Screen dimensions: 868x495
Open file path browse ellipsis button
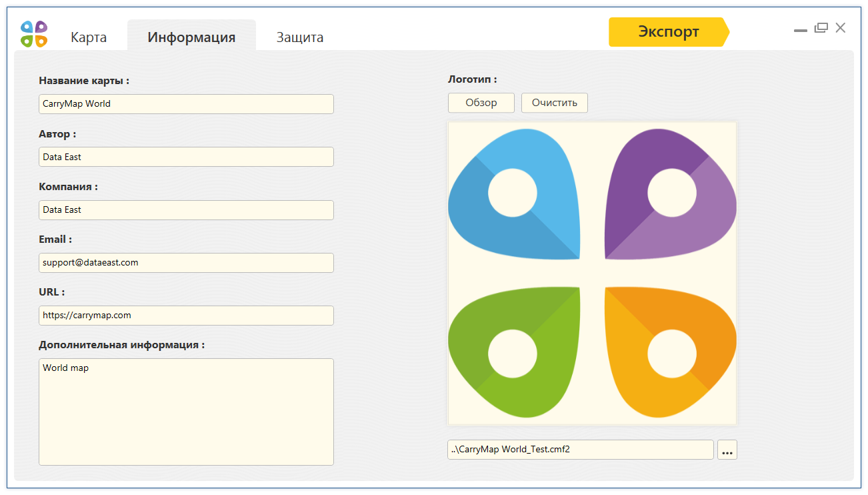[x=727, y=450]
